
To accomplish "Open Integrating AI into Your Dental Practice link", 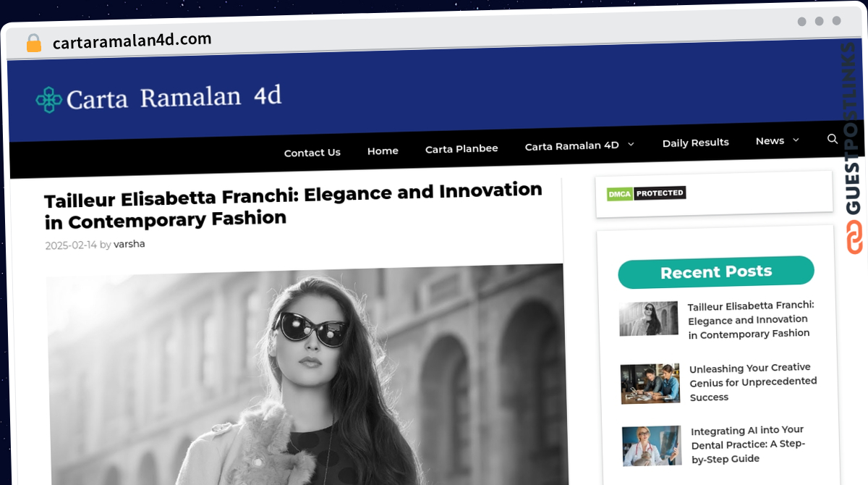I will click(x=748, y=444).
